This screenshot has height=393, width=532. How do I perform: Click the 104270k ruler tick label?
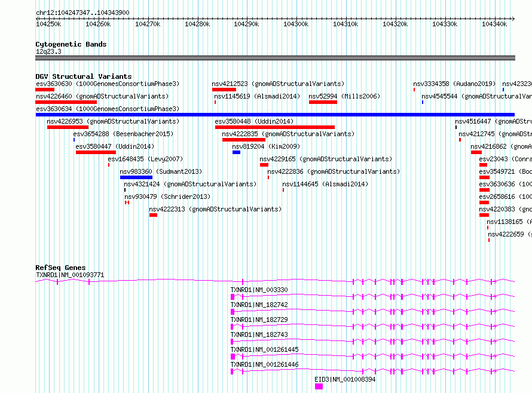[148, 24]
